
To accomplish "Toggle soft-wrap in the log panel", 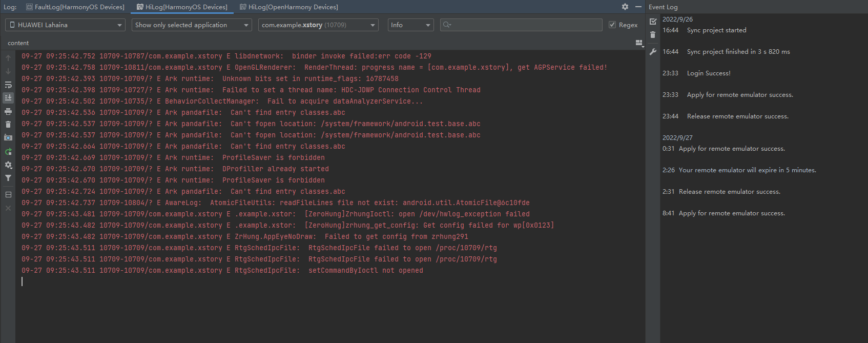I will pyautogui.click(x=8, y=85).
